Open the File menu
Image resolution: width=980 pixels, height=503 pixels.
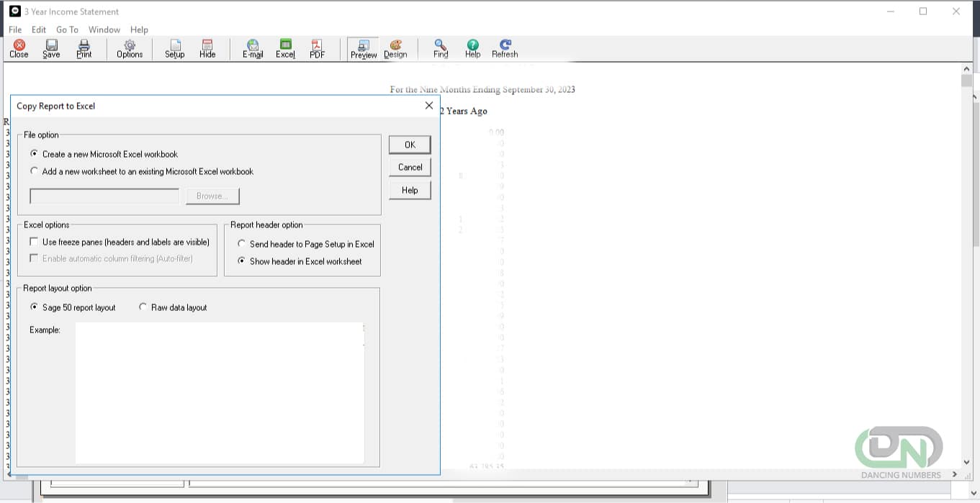14,30
